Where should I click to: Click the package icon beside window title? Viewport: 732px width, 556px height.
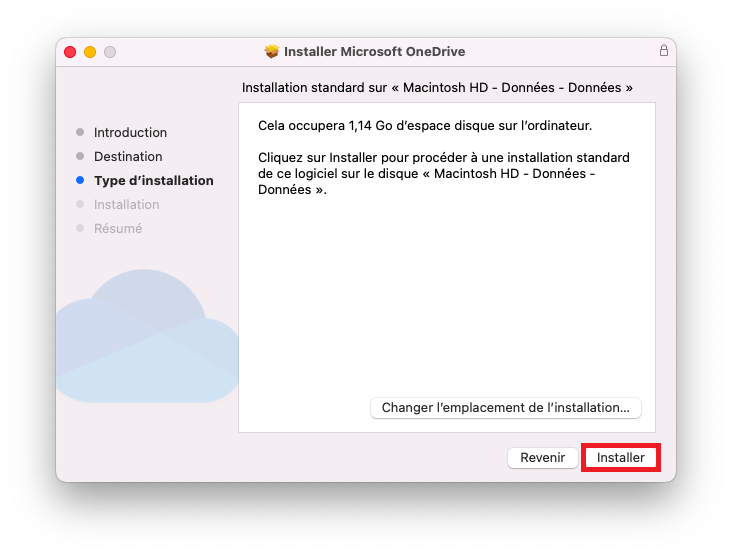[x=271, y=51]
